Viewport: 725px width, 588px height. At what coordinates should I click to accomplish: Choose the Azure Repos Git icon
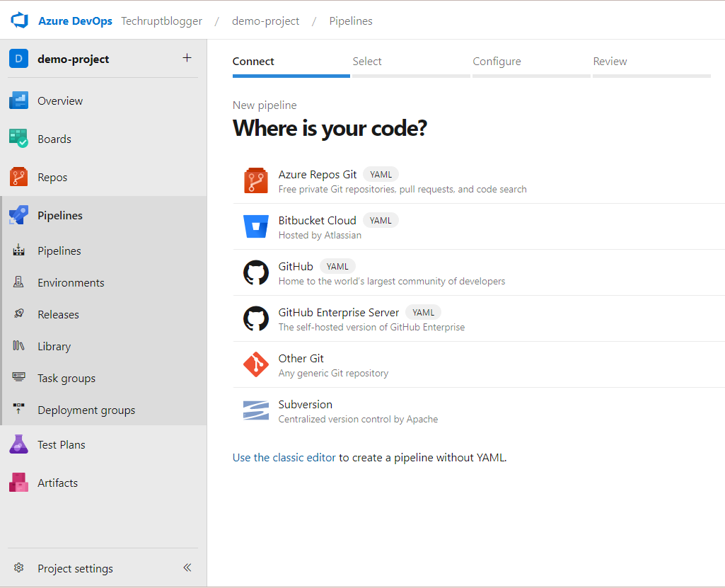pos(255,180)
